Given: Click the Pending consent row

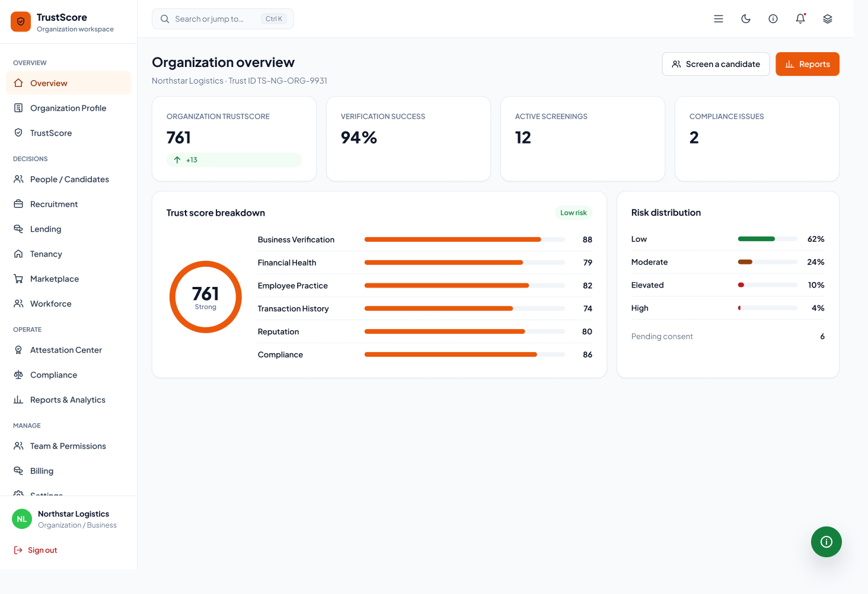Looking at the screenshot, I should 728,336.
